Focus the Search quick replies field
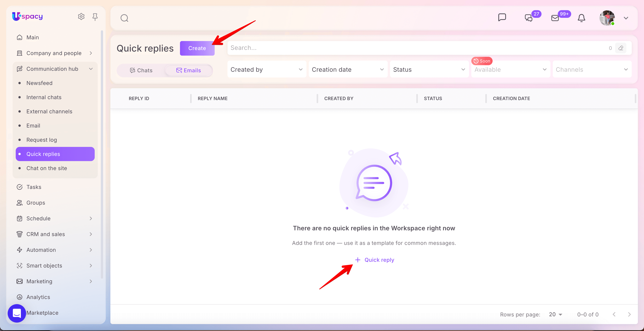Screen dimensions: 644x331 pyautogui.click(x=417, y=48)
